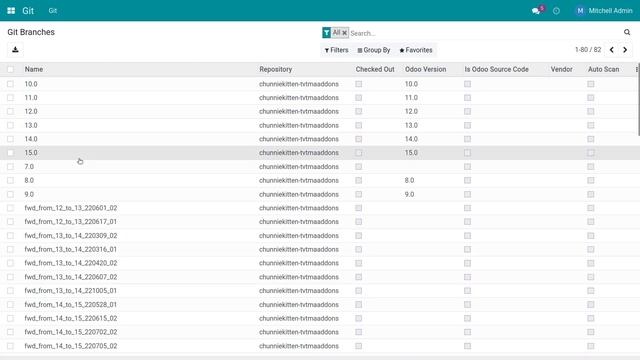Screen dimensions: 640x360
Task: Open branch row 9.0
Action: (x=320, y=194)
